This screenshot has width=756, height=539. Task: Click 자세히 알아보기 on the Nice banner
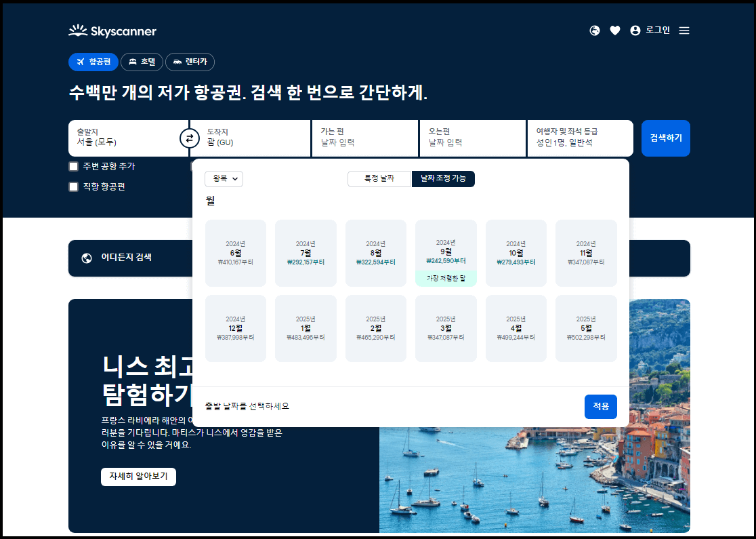(x=140, y=477)
